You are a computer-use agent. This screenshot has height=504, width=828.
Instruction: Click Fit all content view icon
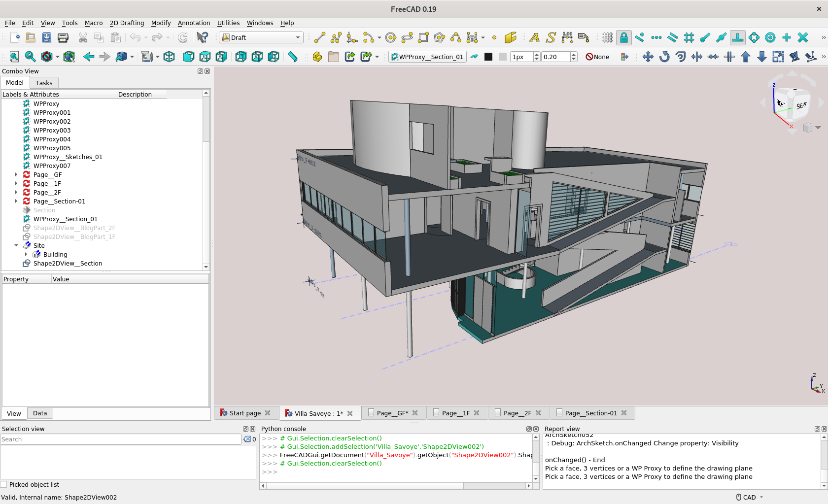14,57
